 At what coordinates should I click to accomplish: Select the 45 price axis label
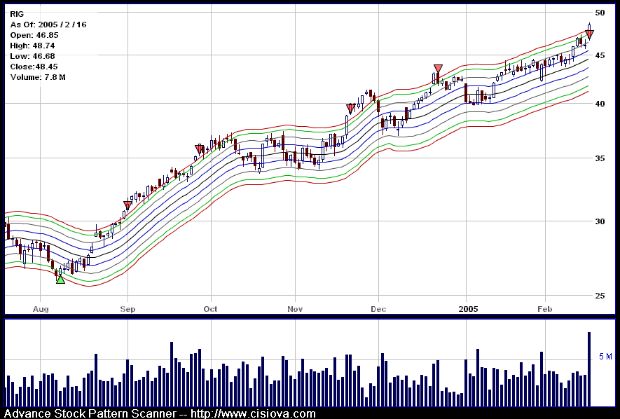[600, 55]
